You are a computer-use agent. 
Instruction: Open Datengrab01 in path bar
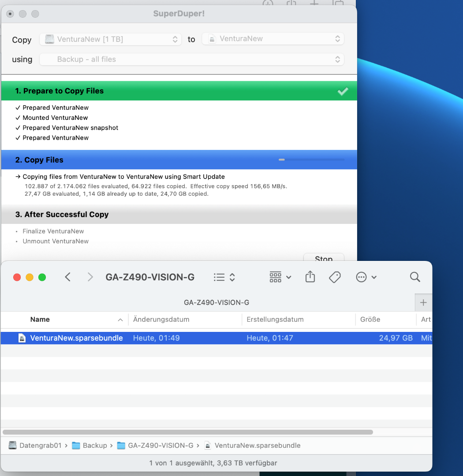41,445
